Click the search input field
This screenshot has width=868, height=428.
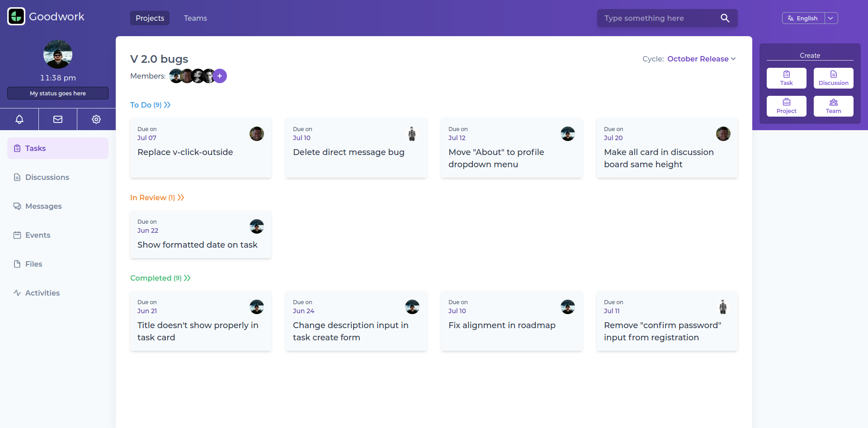(658, 18)
